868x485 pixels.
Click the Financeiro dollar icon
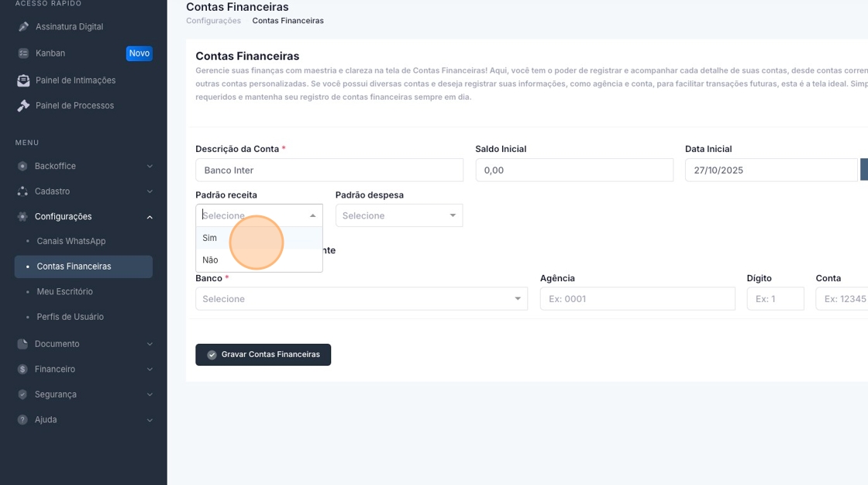coord(22,370)
